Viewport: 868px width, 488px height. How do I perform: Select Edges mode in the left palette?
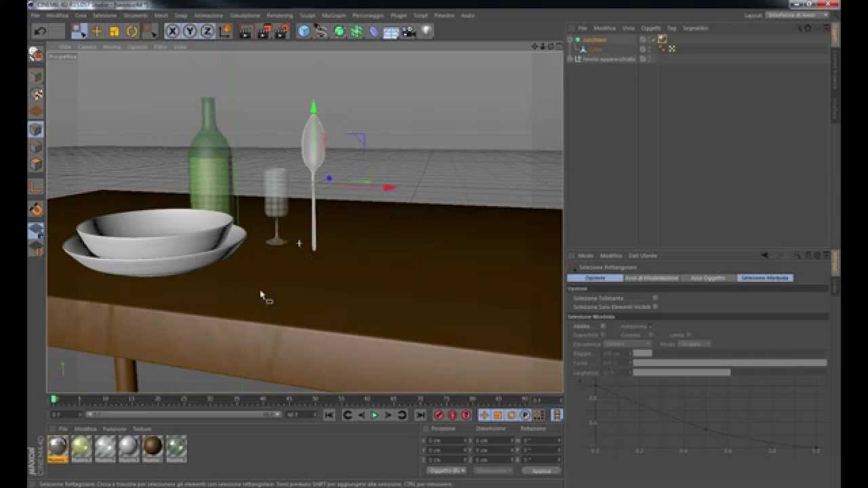(36, 147)
